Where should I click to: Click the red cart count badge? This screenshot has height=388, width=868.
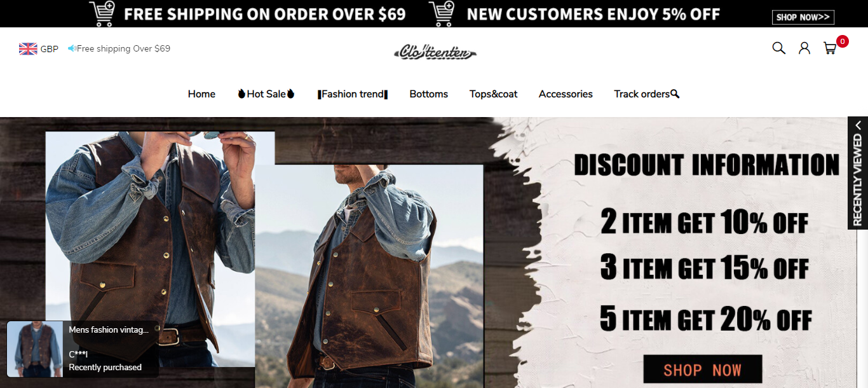click(x=843, y=41)
